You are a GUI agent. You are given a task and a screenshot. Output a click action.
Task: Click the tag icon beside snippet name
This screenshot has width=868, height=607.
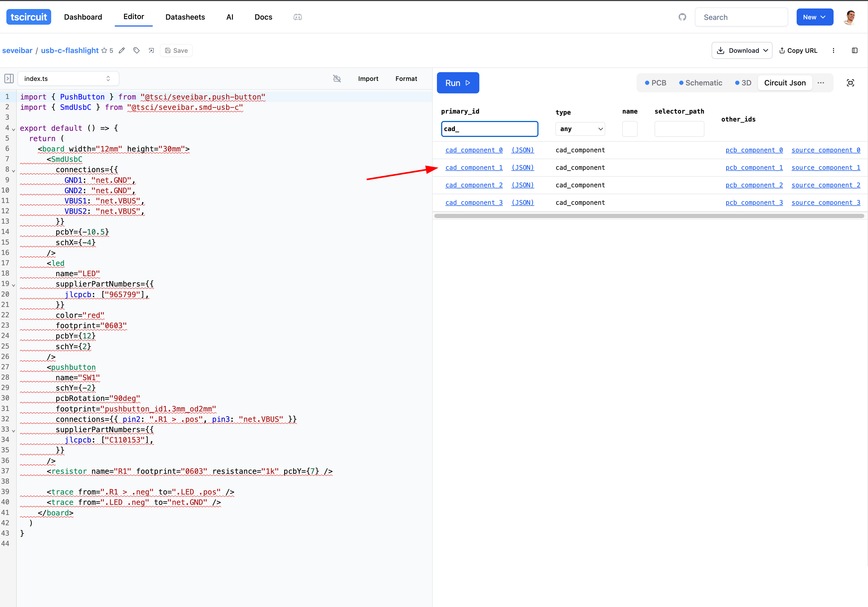[x=137, y=51]
